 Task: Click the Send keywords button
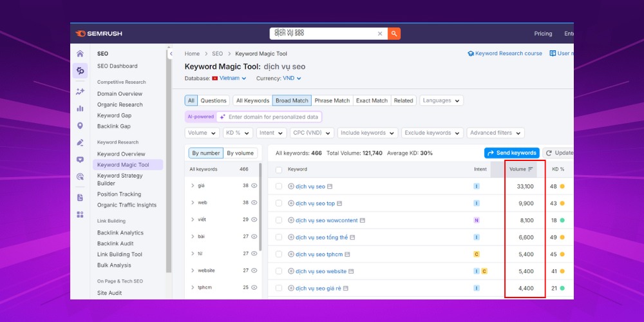(511, 153)
